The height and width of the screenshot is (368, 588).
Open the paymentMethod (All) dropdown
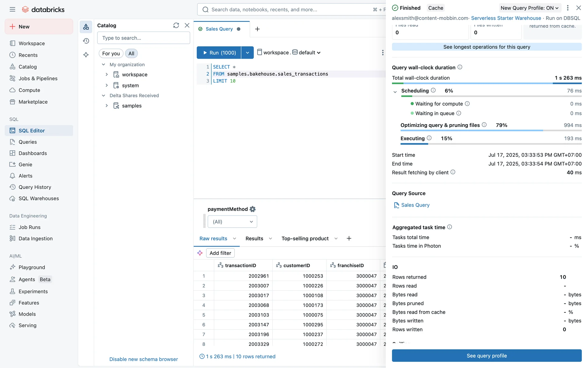click(232, 222)
